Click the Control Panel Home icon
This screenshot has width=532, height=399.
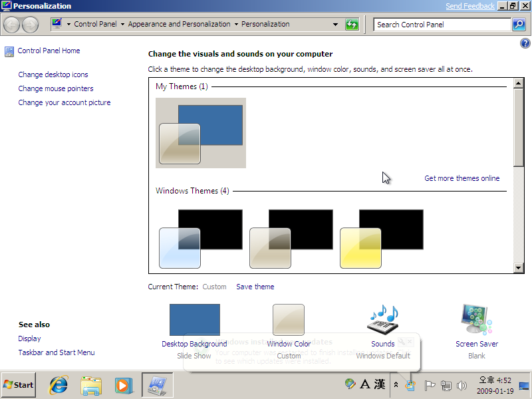pos(9,52)
